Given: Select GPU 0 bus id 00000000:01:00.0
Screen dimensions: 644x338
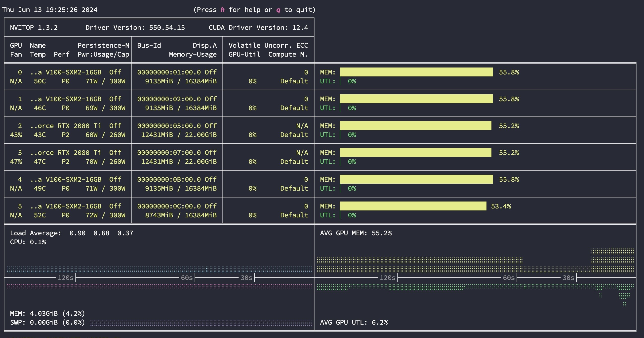Looking at the screenshot, I should point(169,72).
